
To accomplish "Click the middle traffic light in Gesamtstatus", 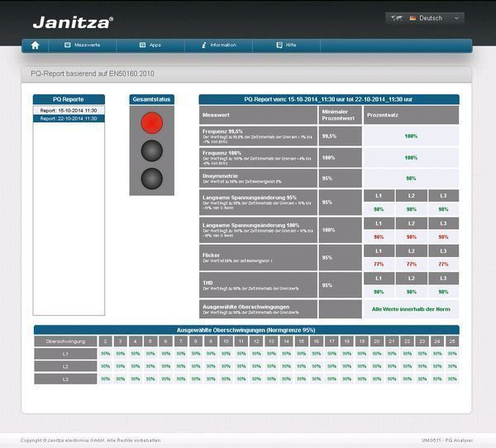I will [151, 150].
